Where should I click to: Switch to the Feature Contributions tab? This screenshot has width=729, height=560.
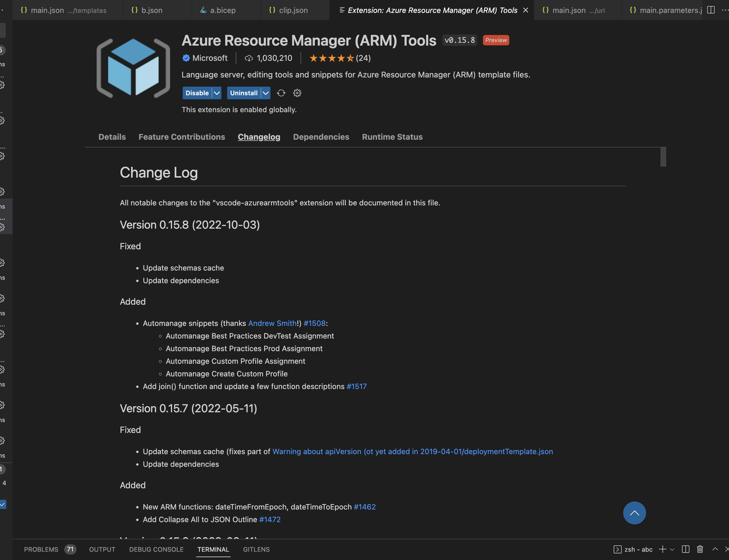pyautogui.click(x=182, y=137)
